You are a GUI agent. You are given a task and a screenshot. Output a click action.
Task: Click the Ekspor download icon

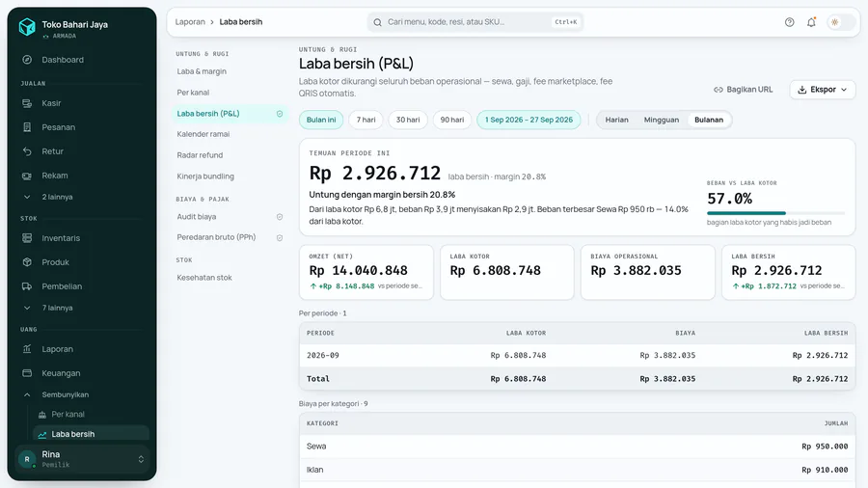pyautogui.click(x=801, y=90)
